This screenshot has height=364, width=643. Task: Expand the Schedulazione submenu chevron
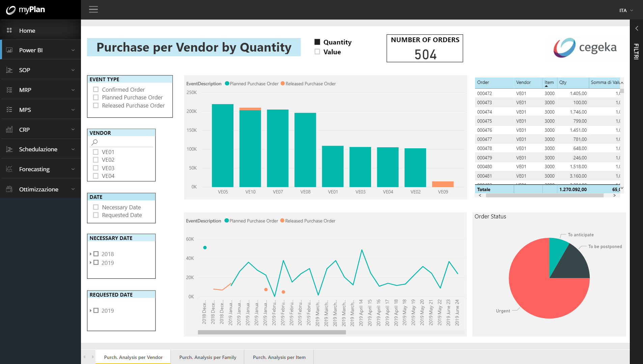(x=73, y=149)
